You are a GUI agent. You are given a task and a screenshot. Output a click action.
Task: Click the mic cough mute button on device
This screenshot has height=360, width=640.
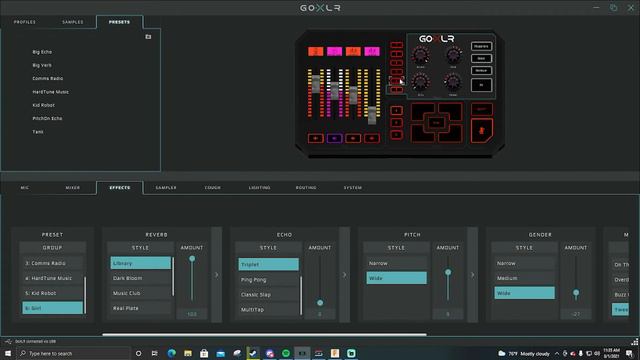(x=482, y=131)
